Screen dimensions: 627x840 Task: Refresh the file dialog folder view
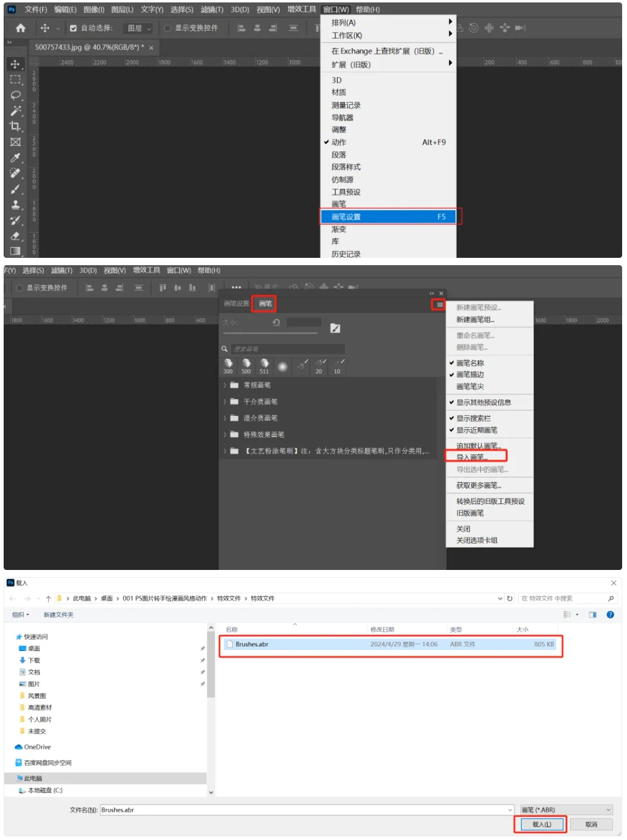point(510,599)
